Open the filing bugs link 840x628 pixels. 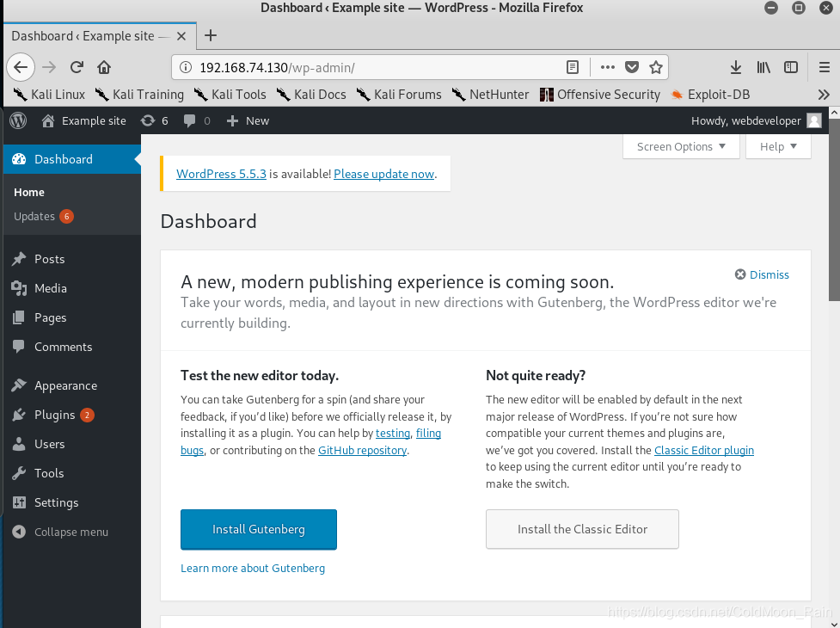(428, 433)
